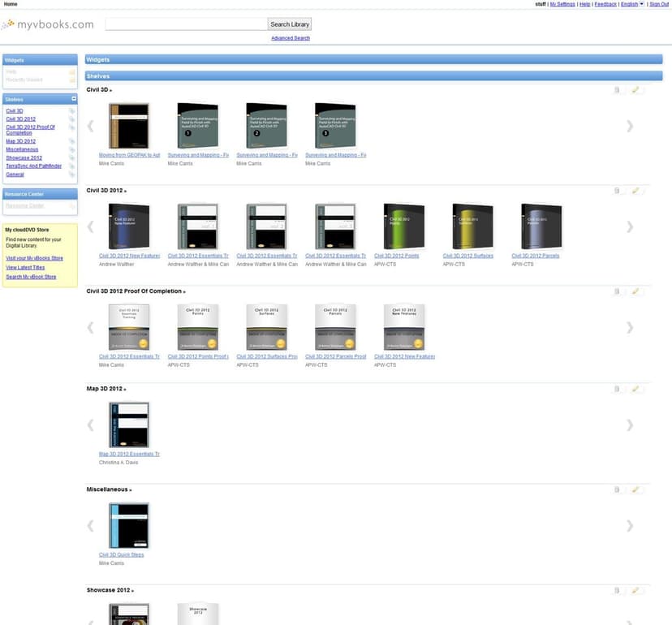Open Civil 3D Quick Steps book link
Viewport: 672px width, 625px height.
point(121,554)
